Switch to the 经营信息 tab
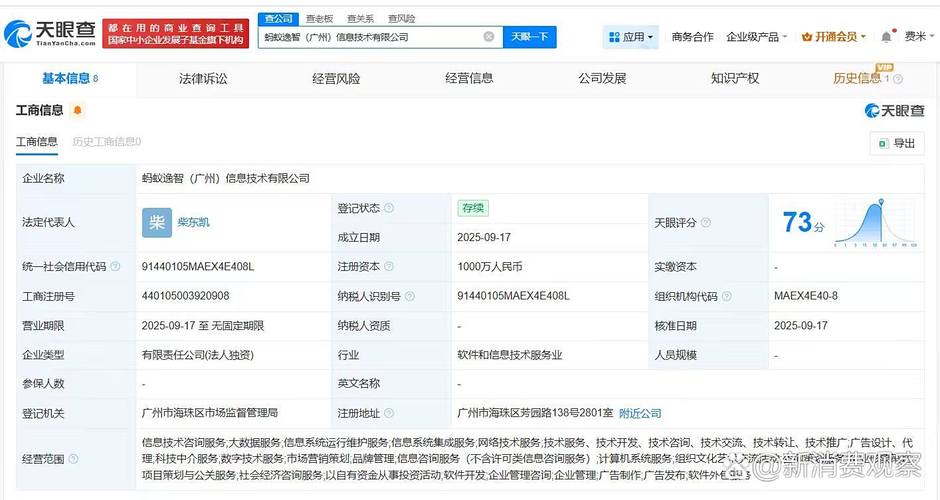The height and width of the screenshot is (500, 940). coord(469,79)
